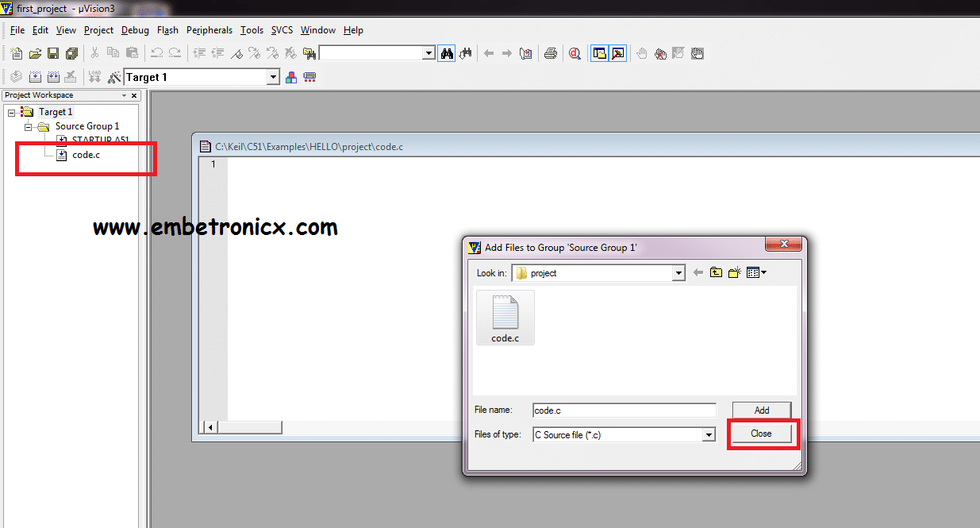Viewport: 980px width, 528px height.
Task: Click the Indent selected text icon
Action: (x=198, y=53)
